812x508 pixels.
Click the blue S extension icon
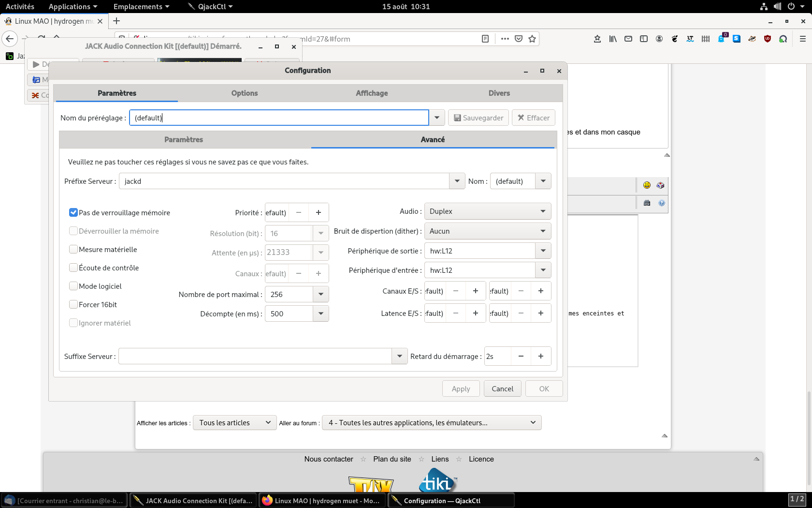pos(737,39)
